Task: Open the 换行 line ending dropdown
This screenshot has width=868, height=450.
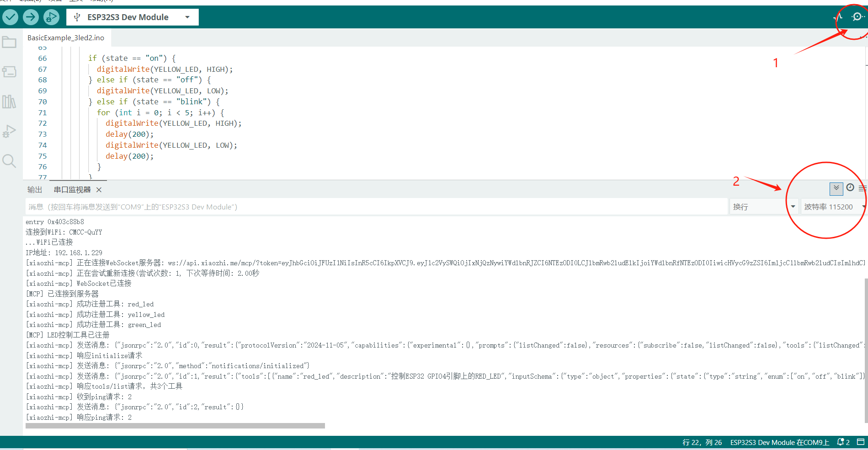Action: 764,207
